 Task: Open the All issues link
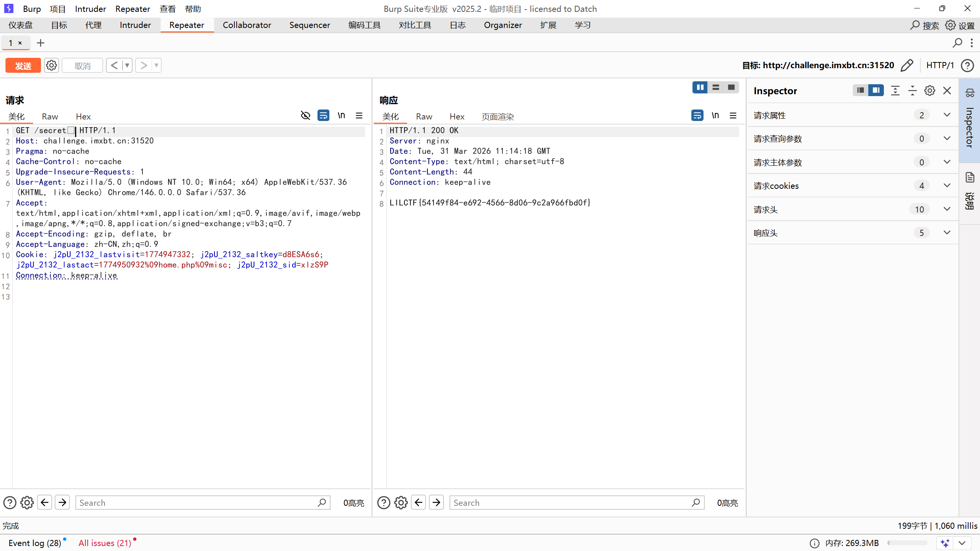coord(105,543)
